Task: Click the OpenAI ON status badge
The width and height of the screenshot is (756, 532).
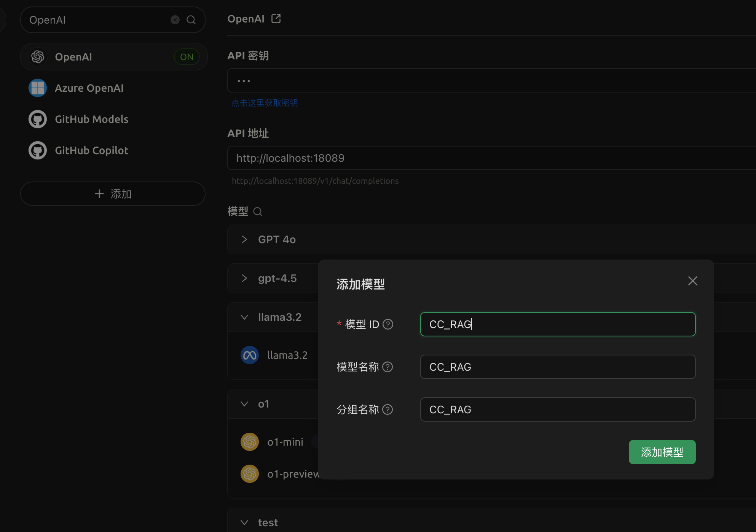Action: [x=187, y=57]
